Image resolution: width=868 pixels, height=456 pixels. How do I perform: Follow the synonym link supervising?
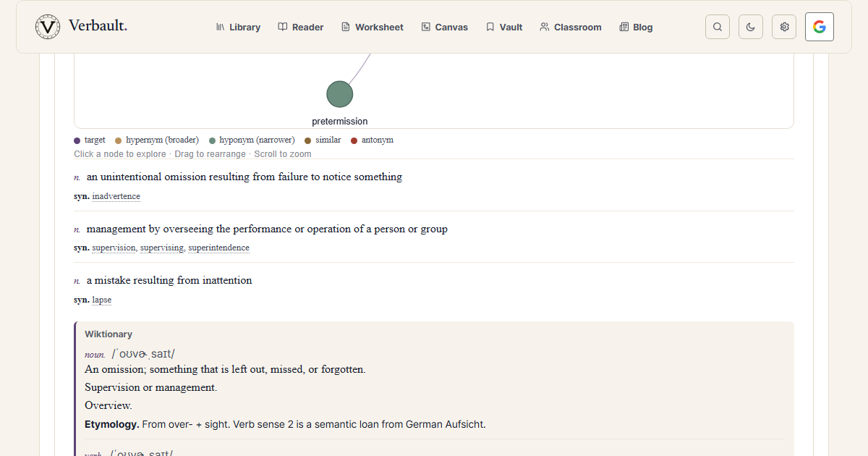click(x=162, y=248)
